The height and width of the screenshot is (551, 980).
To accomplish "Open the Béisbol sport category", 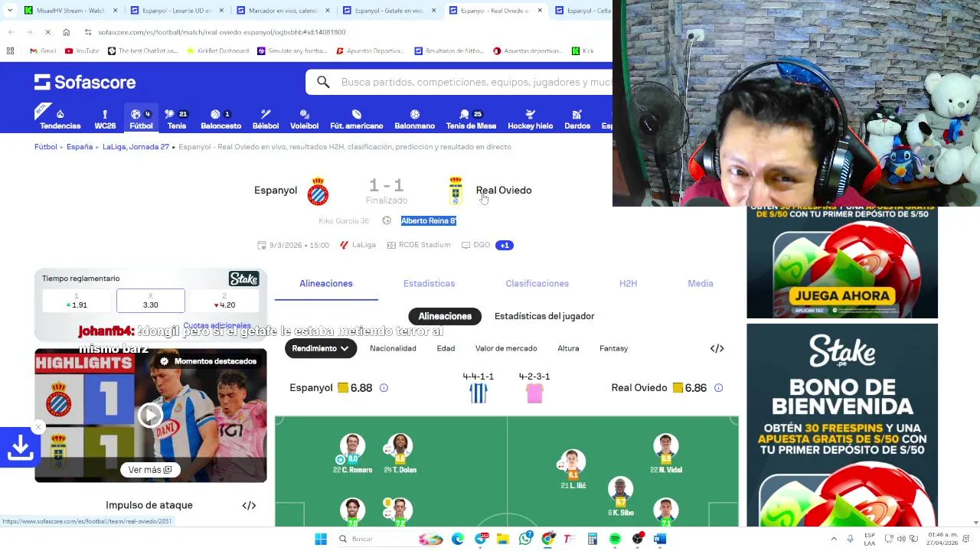I will [x=266, y=119].
